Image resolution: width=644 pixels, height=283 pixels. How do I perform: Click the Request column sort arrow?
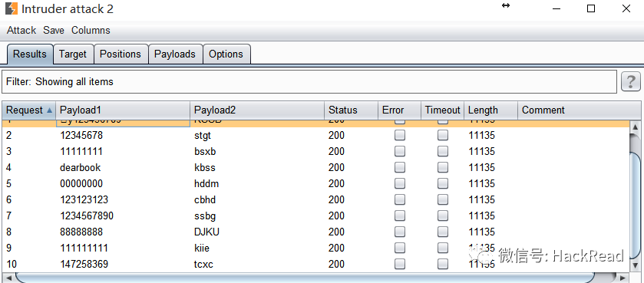[50, 110]
